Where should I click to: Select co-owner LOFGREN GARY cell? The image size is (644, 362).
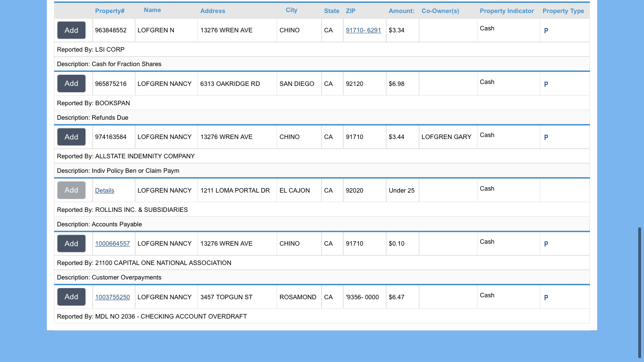[x=448, y=137]
